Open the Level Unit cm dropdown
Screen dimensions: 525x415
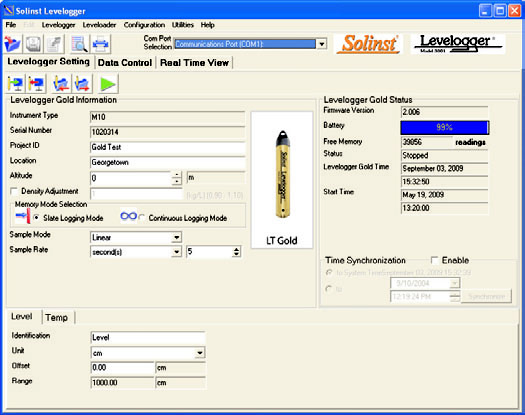tap(200, 353)
